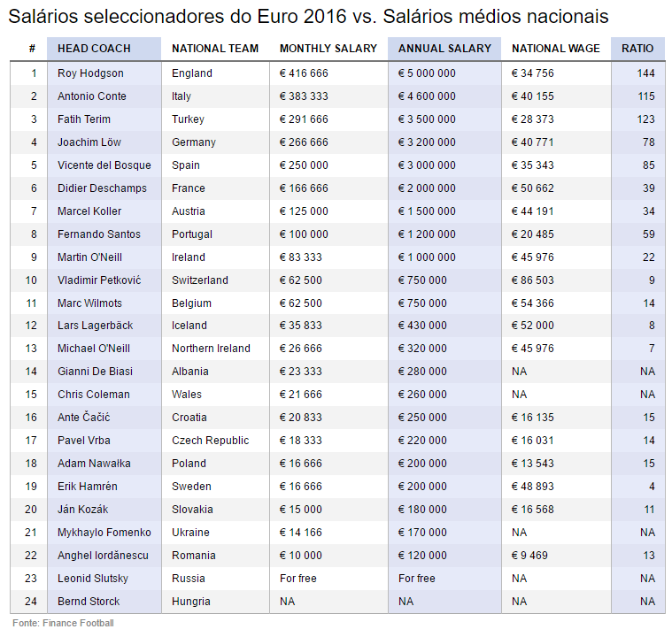Screen dimensions: 672x637
Task: Click the Finance Football source text
Action: [63, 623]
